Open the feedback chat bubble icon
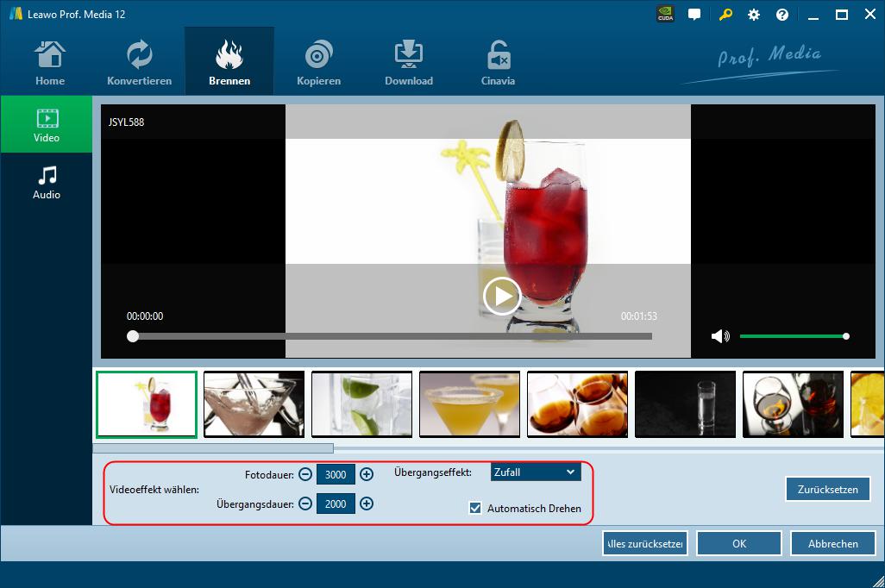This screenshot has height=588, width=885. 694,15
